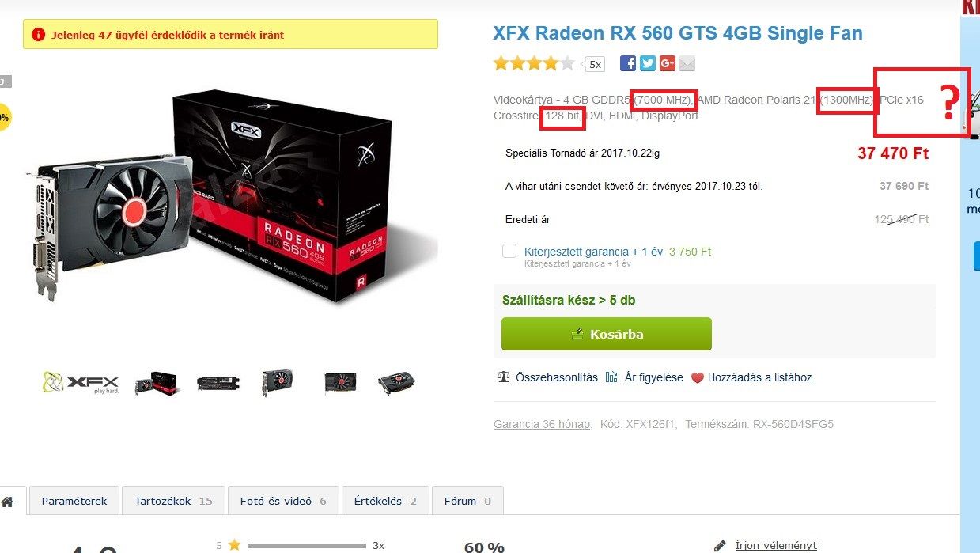
Task: Click the five-star rating bar
Action: pos(307,545)
